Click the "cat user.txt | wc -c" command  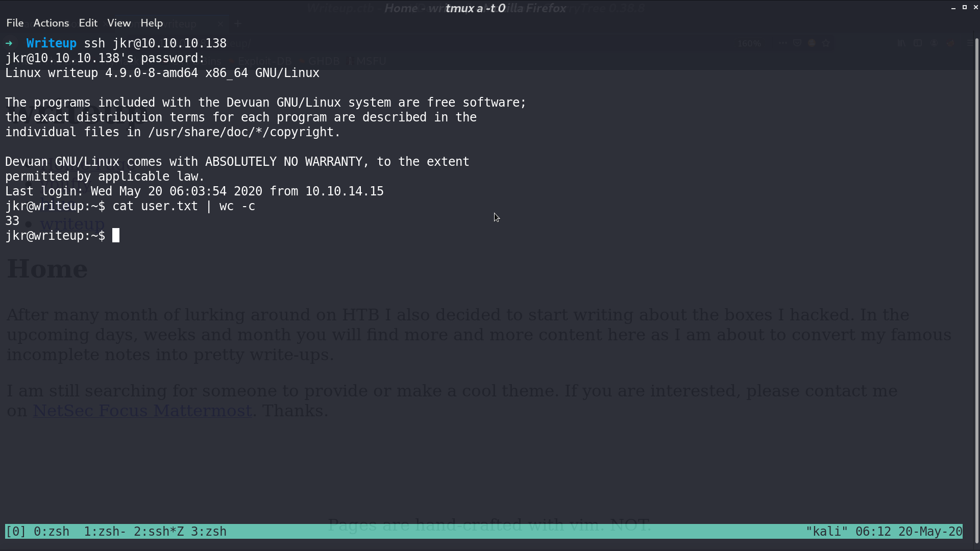click(184, 206)
